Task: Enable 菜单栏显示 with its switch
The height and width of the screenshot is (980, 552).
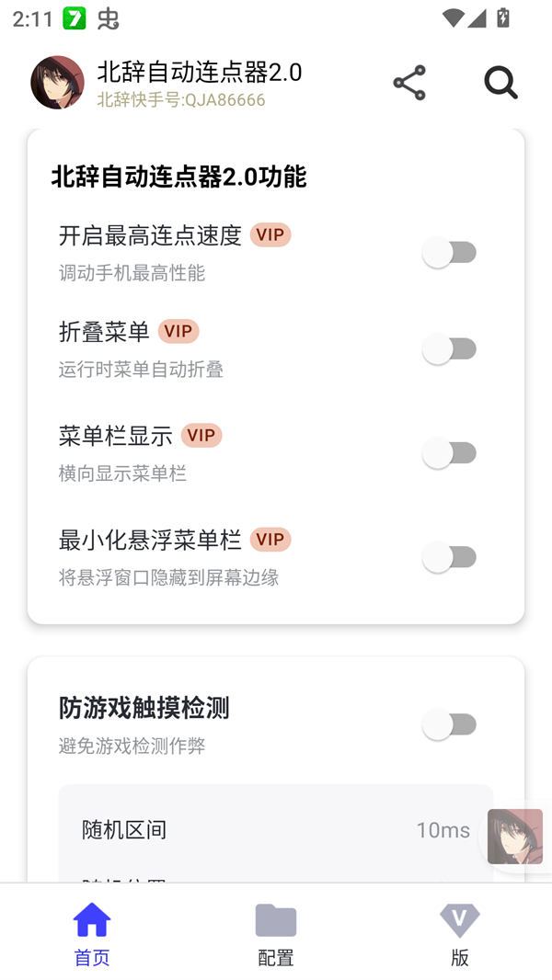Action: pos(449,452)
